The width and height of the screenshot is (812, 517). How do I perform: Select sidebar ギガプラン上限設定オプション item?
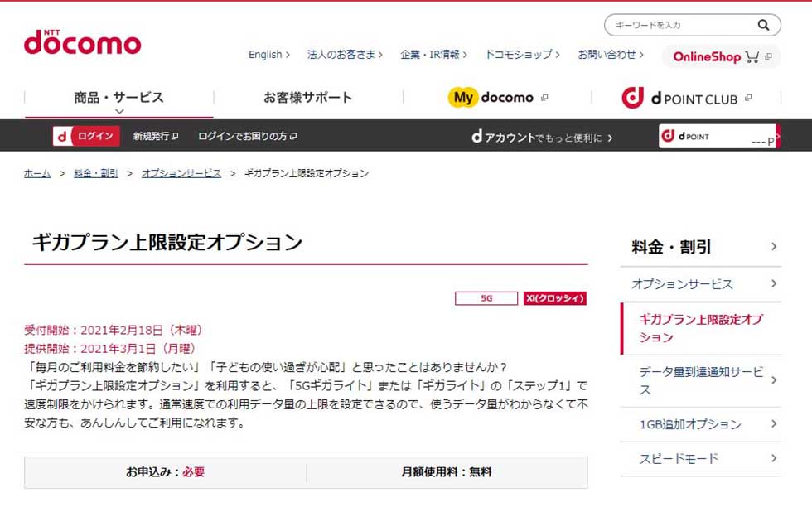[x=701, y=328]
